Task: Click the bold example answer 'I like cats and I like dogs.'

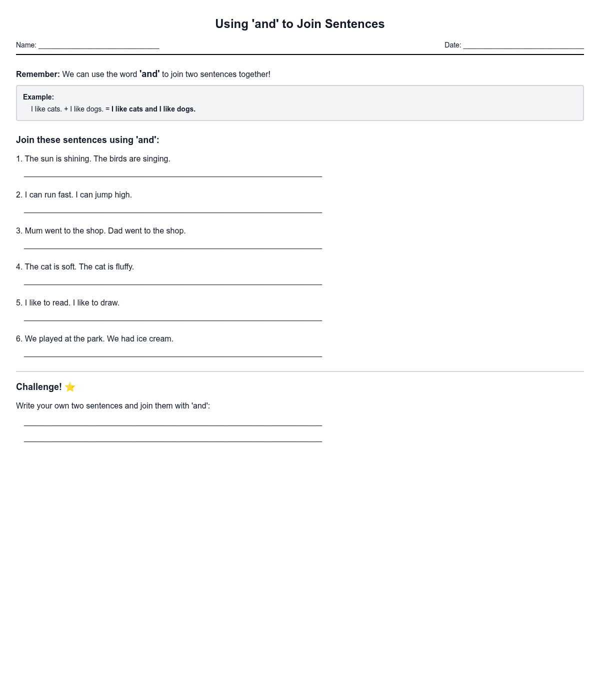Action: [x=153, y=109]
